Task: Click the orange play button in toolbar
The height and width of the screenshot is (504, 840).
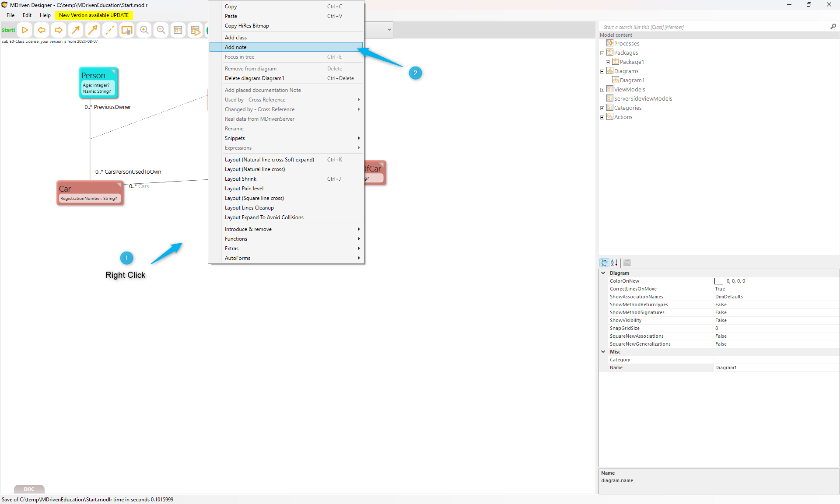Action: tap(24, 30)
